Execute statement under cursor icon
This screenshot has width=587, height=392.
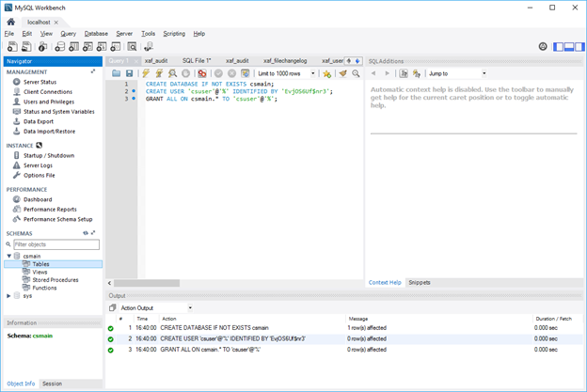click(159, 73)
